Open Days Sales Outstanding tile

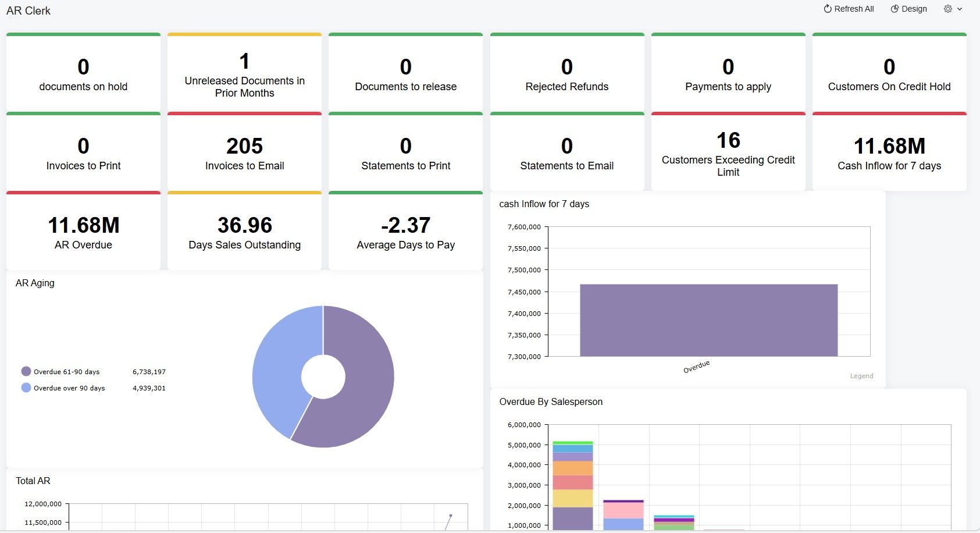tap(244, 230)
